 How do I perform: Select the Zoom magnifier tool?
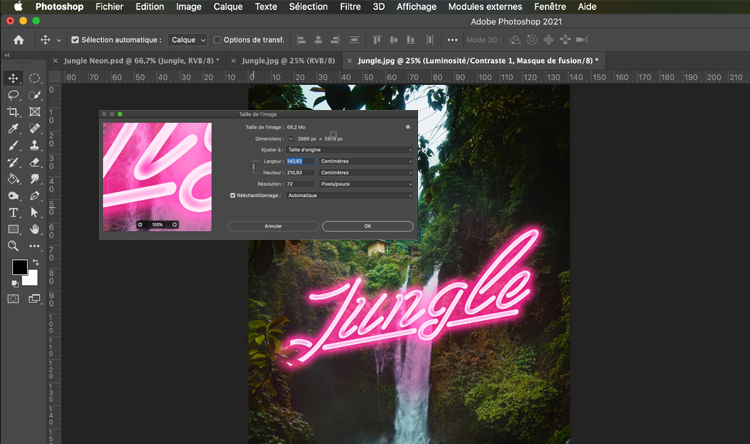coord(14,246)
